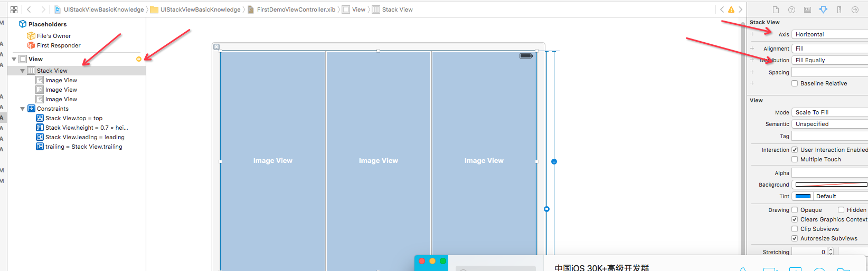Click the File's Owner cube icon
Screen dimensions: 868x271
tap(31, 36)
